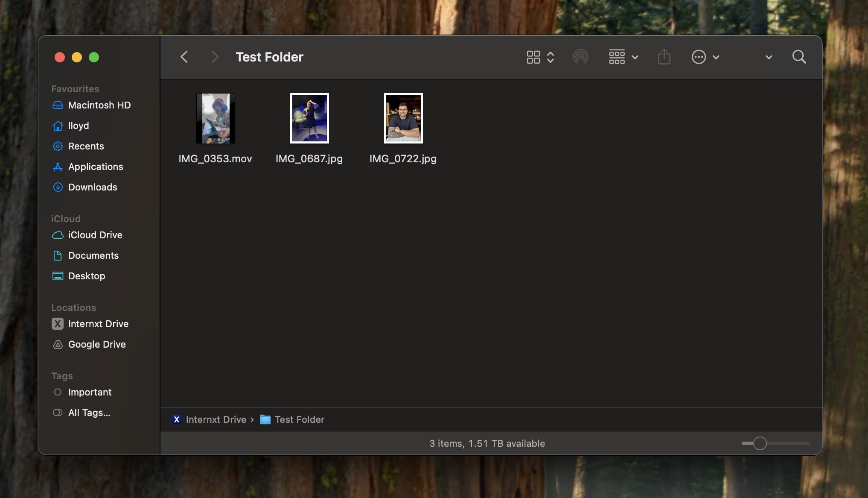The height and width of the screenshot is (498, 868).
Task: Click Test Folder in the path bar
Action: 299,419
